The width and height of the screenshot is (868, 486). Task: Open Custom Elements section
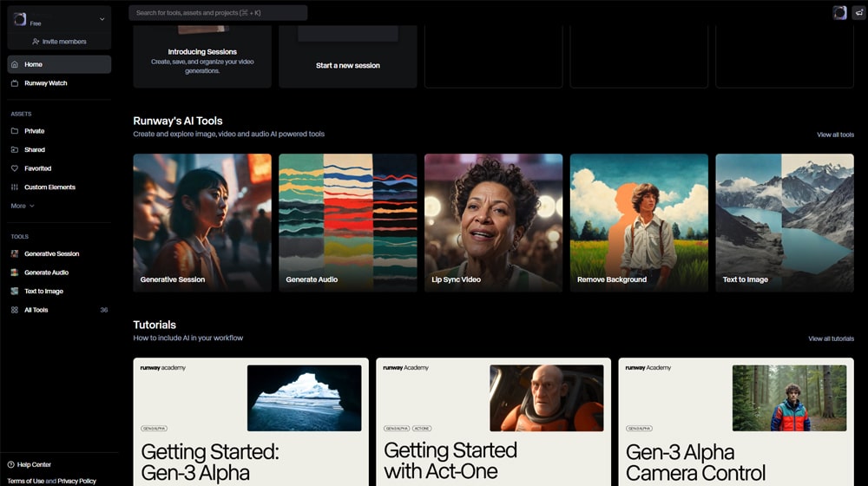pyautogui.click(x=59, y=187)
